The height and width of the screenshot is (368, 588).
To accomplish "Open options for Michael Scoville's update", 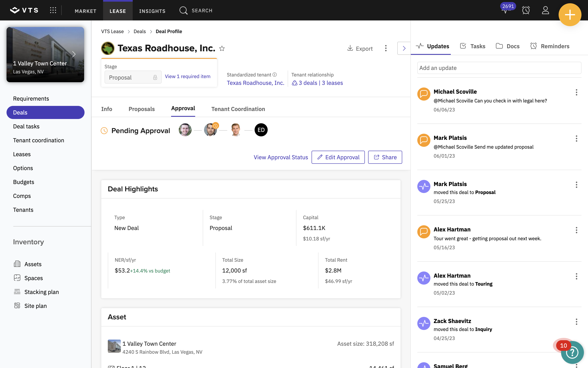I will [576, 92].
